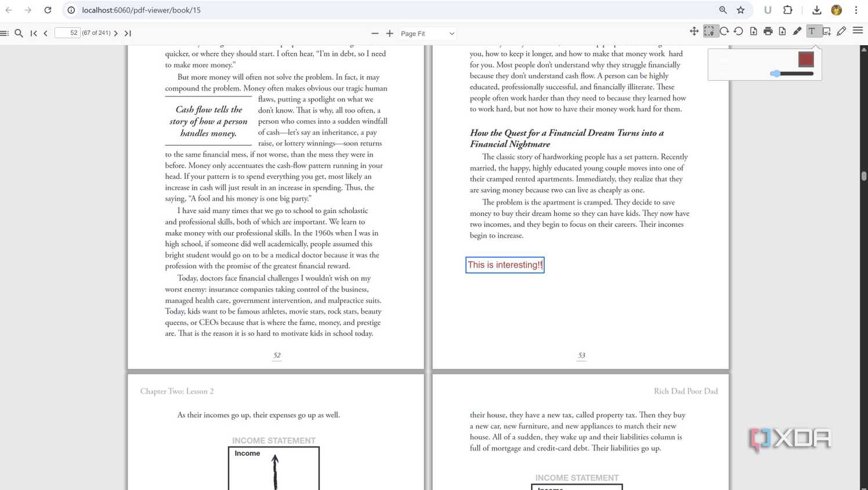
Task: Go back in browser history
Action: [x=9, y=10]
